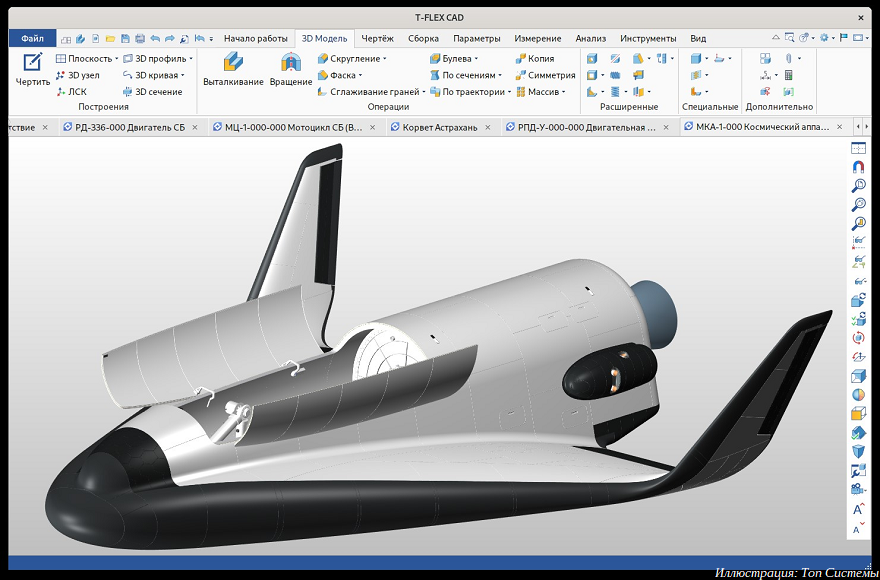Click the orange shaded cube icon in side toolbar
Image resolution: width=880 pixels, height=580 pixels.
tap(858, 414)
